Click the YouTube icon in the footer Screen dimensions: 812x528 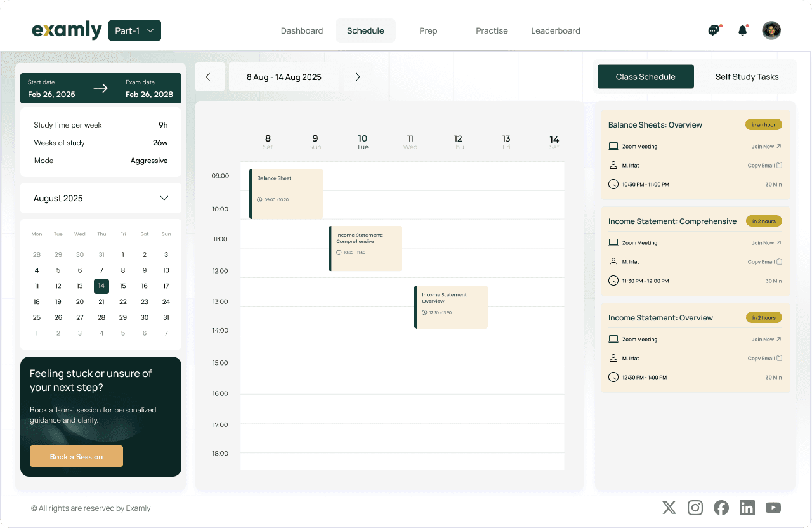[773, 508]
